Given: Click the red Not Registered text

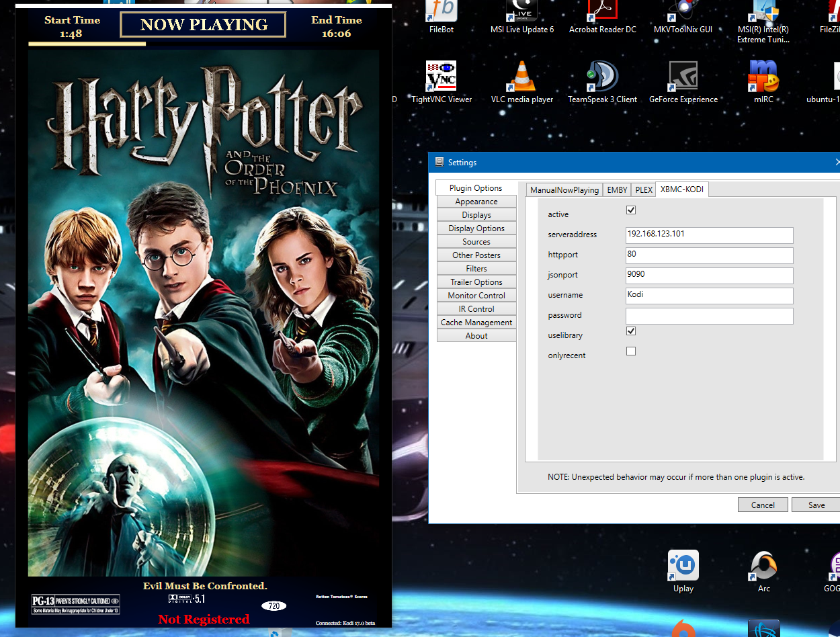Looking at the screenshot, I should tap(204, 620).
